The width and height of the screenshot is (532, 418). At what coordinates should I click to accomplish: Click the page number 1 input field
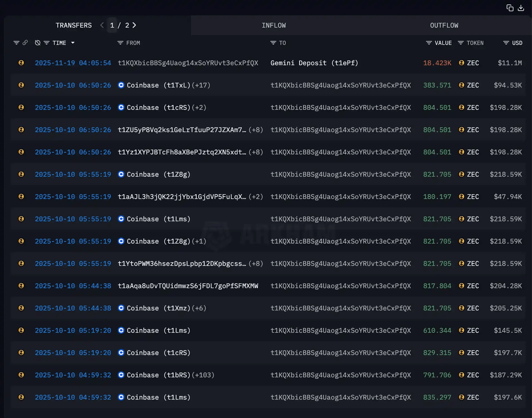[x=112, y=25]
